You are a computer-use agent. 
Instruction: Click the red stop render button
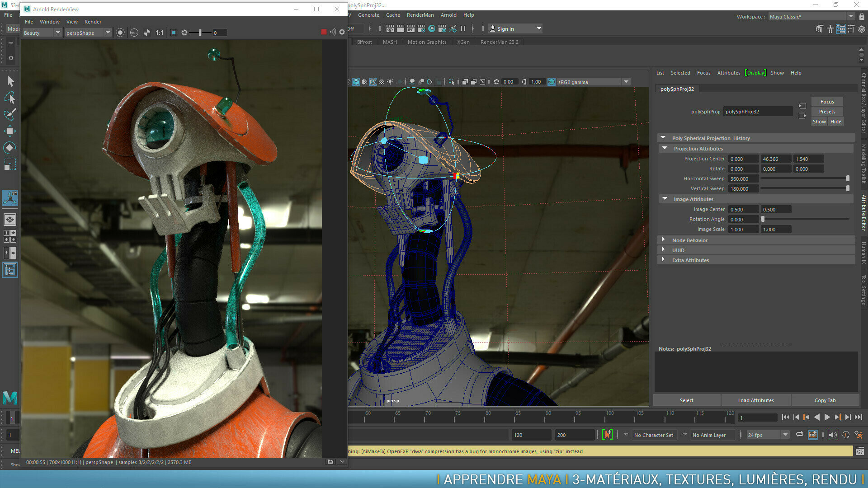click(x=324, y=32)
